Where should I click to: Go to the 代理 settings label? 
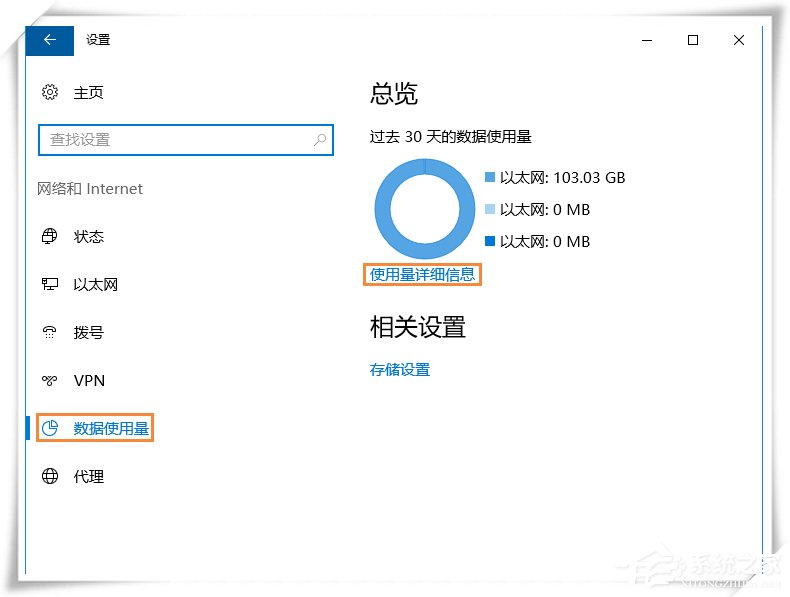tap(88, 477)
